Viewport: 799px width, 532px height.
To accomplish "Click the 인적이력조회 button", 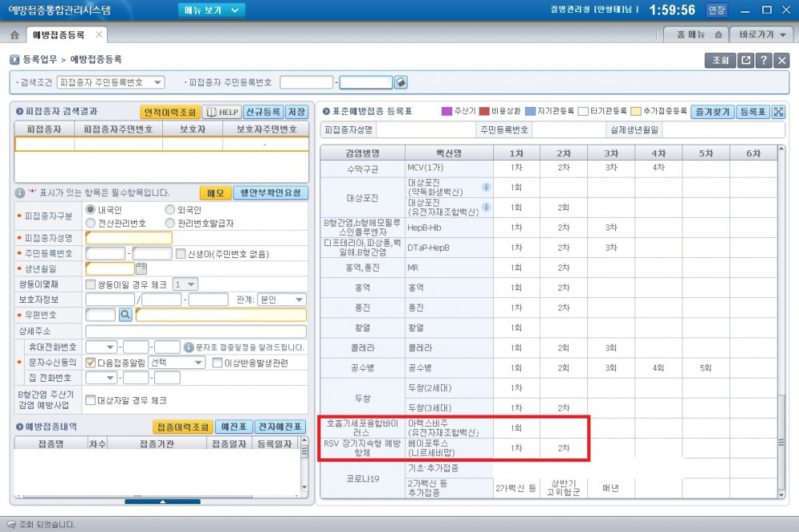I will [169, 112].
